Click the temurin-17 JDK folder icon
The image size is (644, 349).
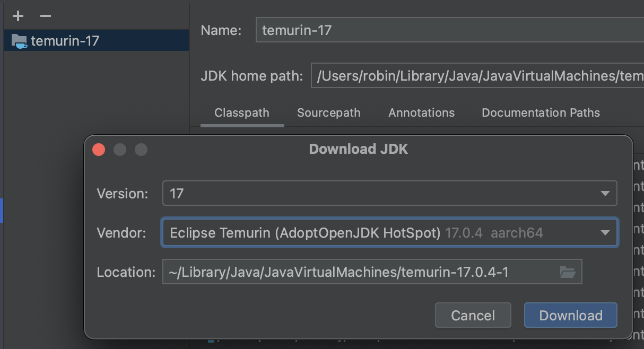tap(19, 41)
